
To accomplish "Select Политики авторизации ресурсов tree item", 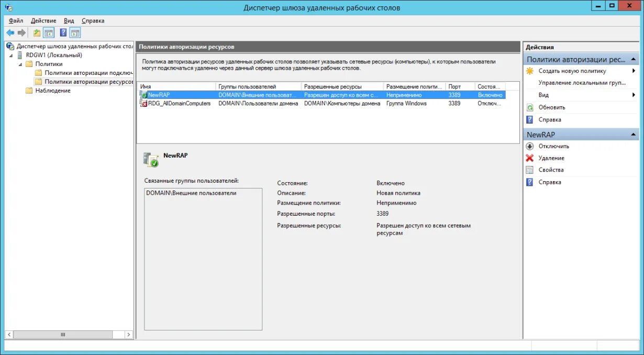I will click(x=88, y=82).
